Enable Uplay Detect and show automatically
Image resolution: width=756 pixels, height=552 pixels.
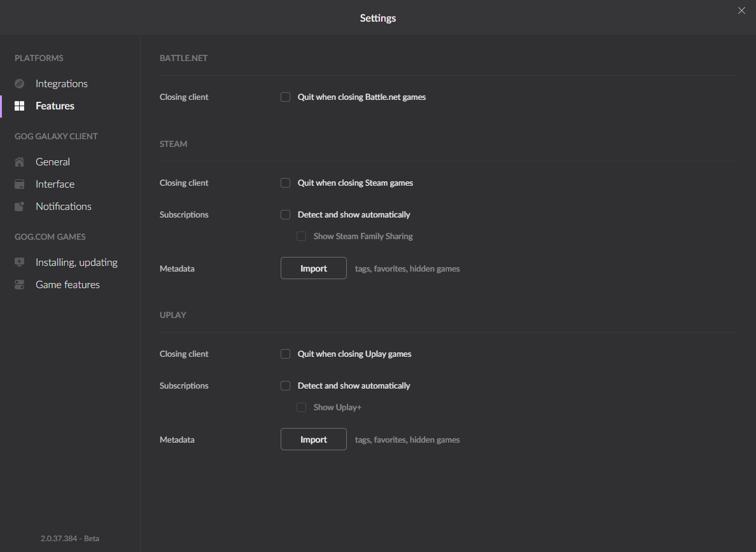point(286,386)
